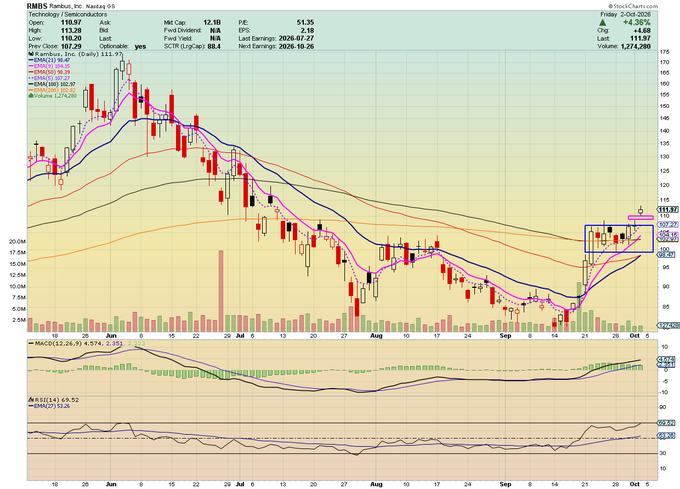This screenshot has width=680, height=489.
Task: Click the RSI(14) 69.52 indicator label
Action: [56, 400]
